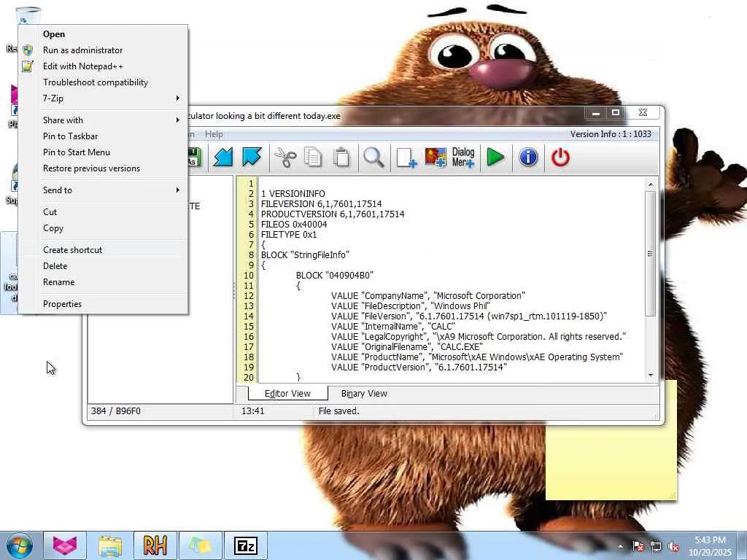Switch to Resource Hacker RH taskbar icon

[x=155, y=545]
